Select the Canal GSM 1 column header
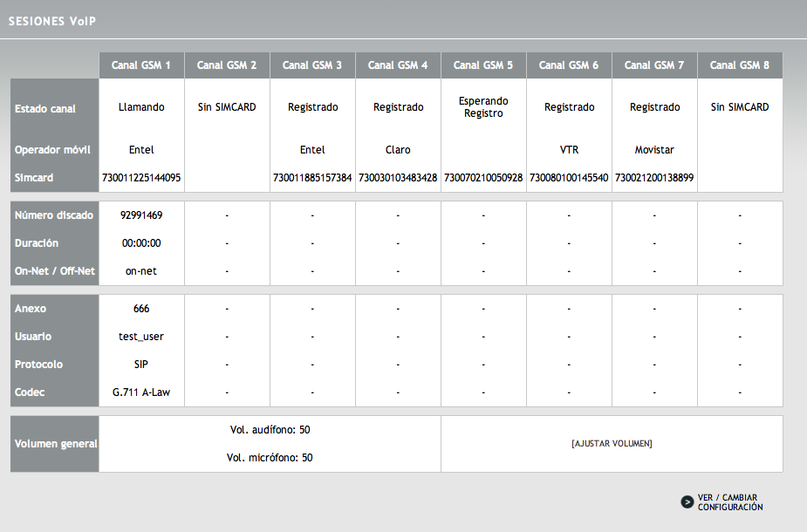This screenshot has height=532, width=807. tap(141, 65)
